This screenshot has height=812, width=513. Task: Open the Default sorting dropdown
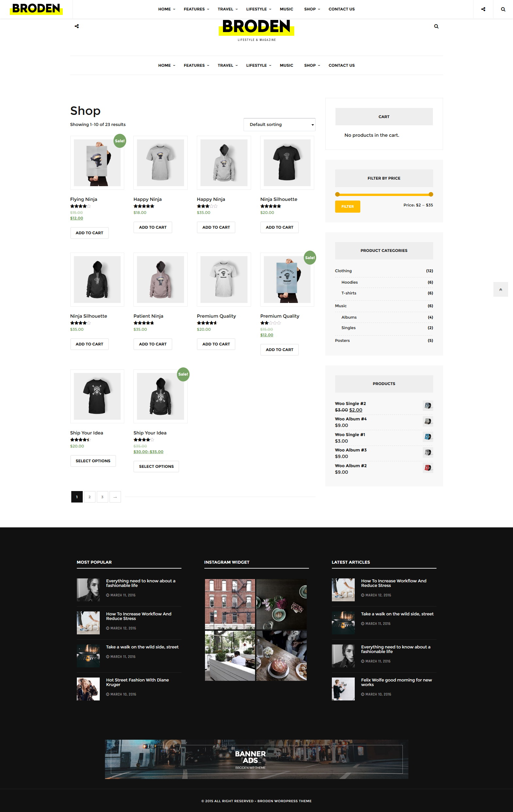280,124
